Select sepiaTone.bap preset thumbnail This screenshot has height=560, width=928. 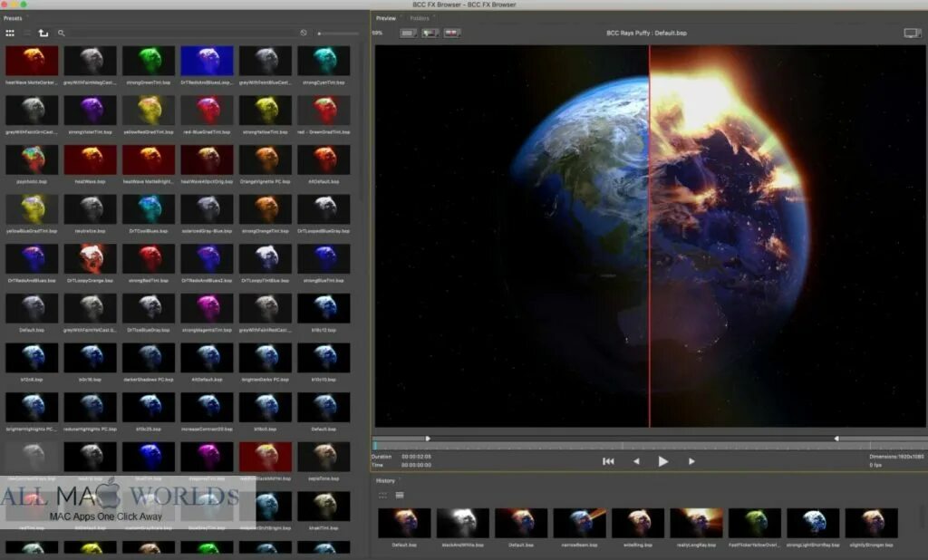(x=324, y=457)
